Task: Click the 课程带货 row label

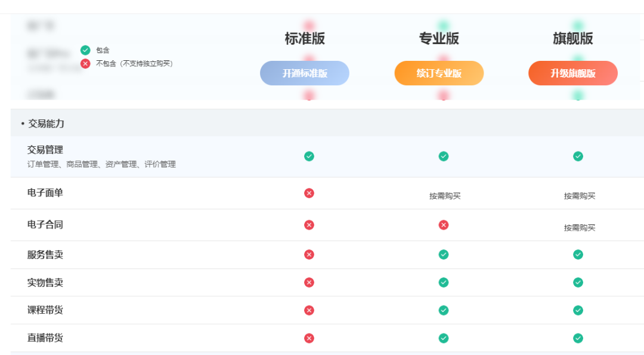Action: coord(45,310)
